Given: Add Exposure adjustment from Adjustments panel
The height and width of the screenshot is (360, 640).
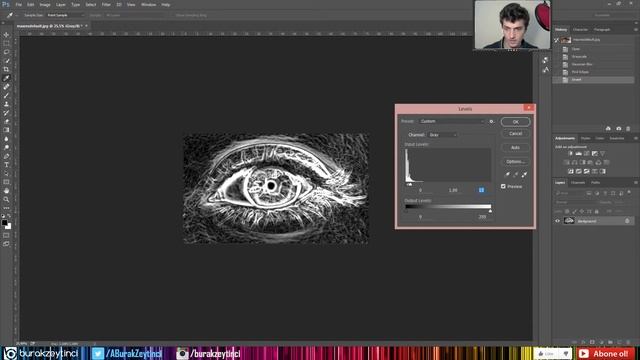Looking at the screenshot, I should coord(595,153).
